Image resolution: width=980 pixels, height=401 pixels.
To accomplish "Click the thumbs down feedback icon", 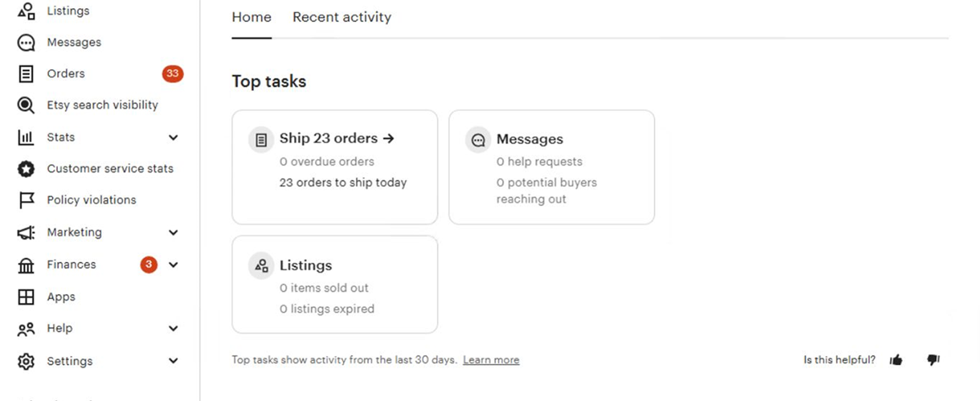I will tap(933, 360).
